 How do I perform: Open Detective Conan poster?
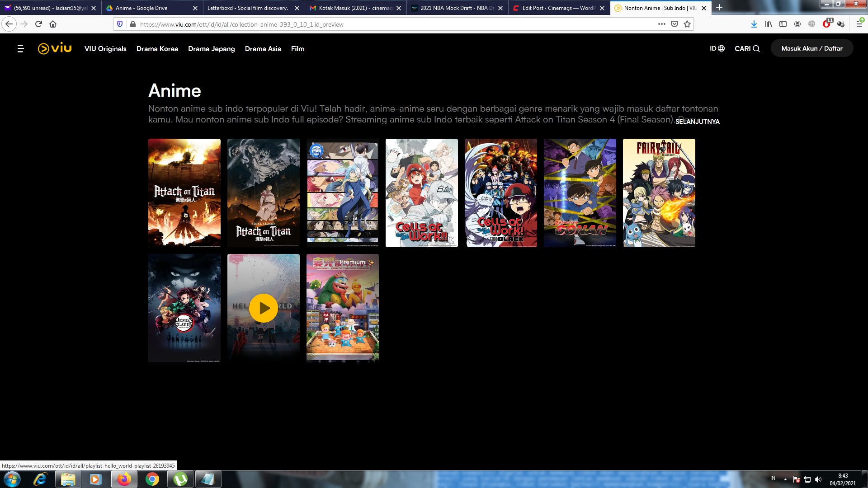pyautogui.click(x=580, y=193)
